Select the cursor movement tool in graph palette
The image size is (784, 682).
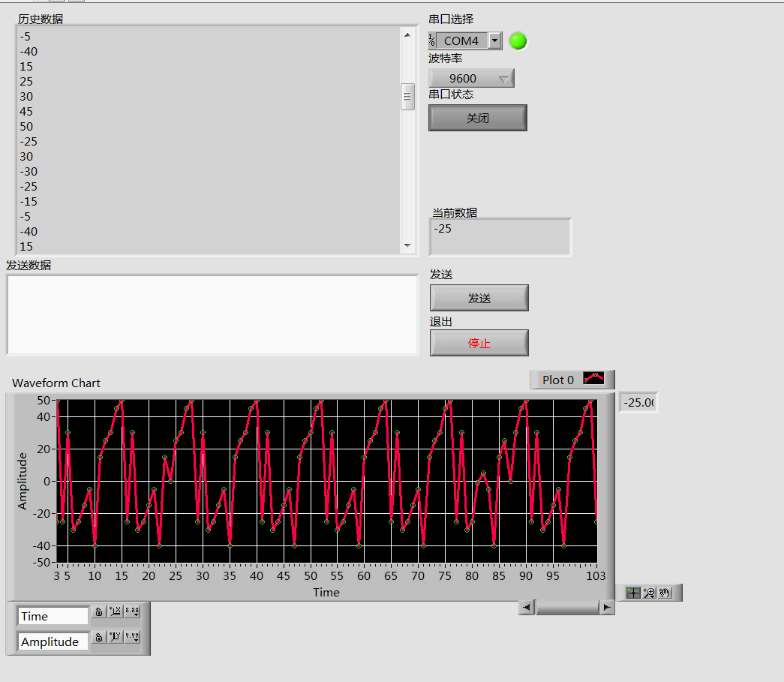click(633, 593)
